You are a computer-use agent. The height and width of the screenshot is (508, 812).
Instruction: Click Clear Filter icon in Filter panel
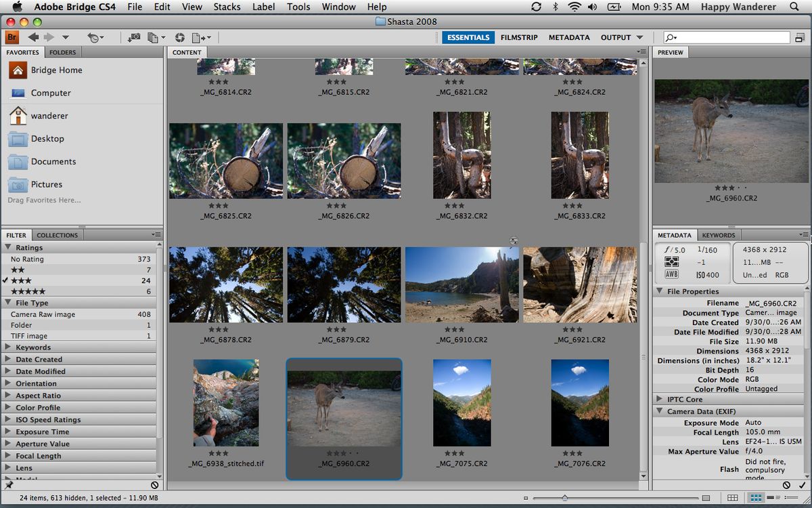[x=154, y=485]
